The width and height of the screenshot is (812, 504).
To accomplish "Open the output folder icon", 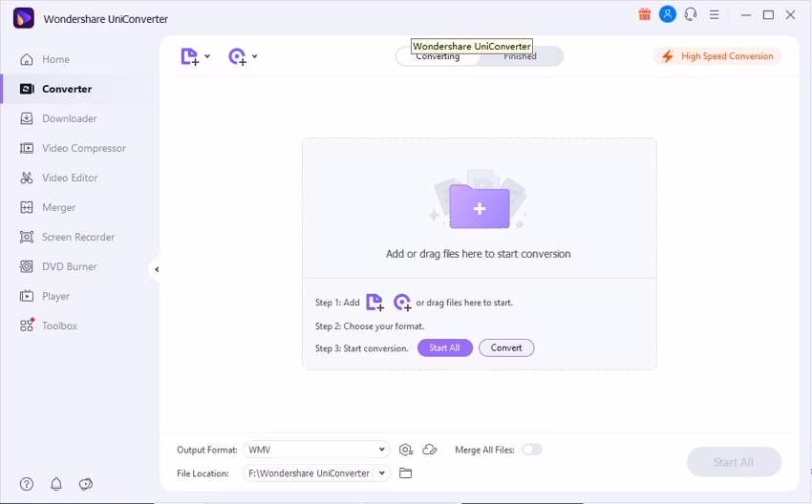I will 405,472.
